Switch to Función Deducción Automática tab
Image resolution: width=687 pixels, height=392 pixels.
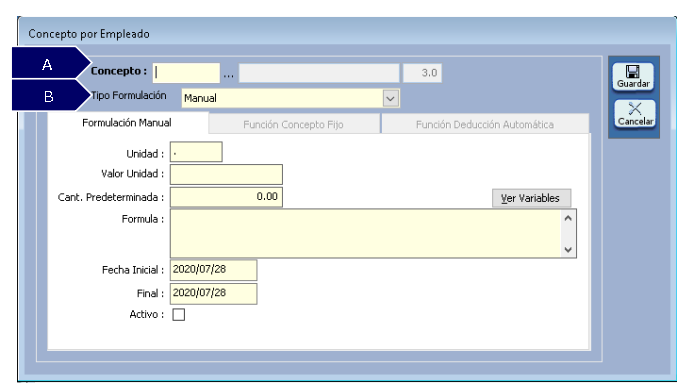pyautogui.click(x=485, y=124)
